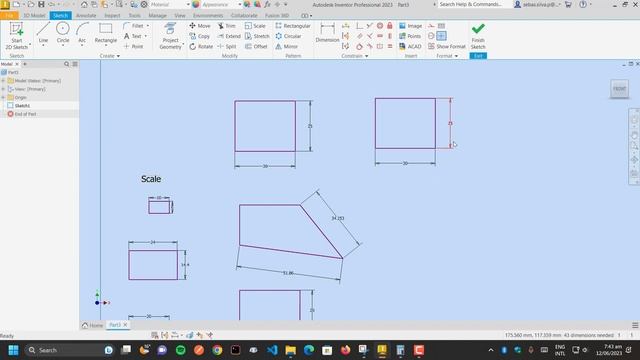Click the Search Help & Commands field

474,4
